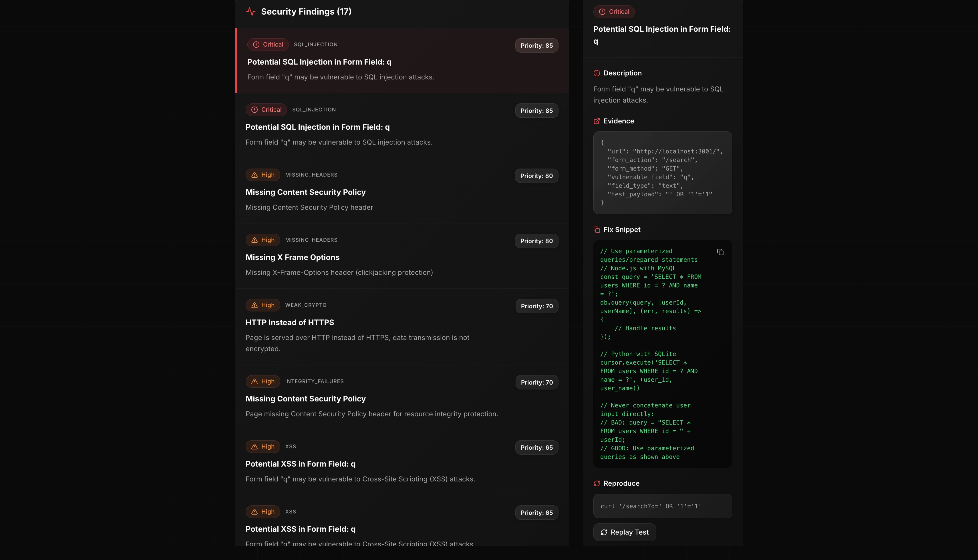Click the Priority: 70 badge for INTEGRITY_FAILURES

pyautogui.click(x=536, y=383)
